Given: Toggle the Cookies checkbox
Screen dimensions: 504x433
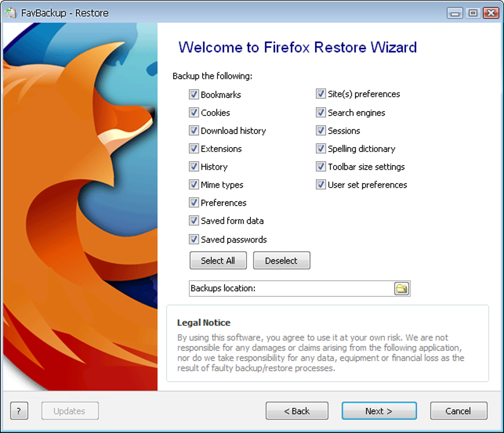Looking at the screenshot, I should coord(194,113).
